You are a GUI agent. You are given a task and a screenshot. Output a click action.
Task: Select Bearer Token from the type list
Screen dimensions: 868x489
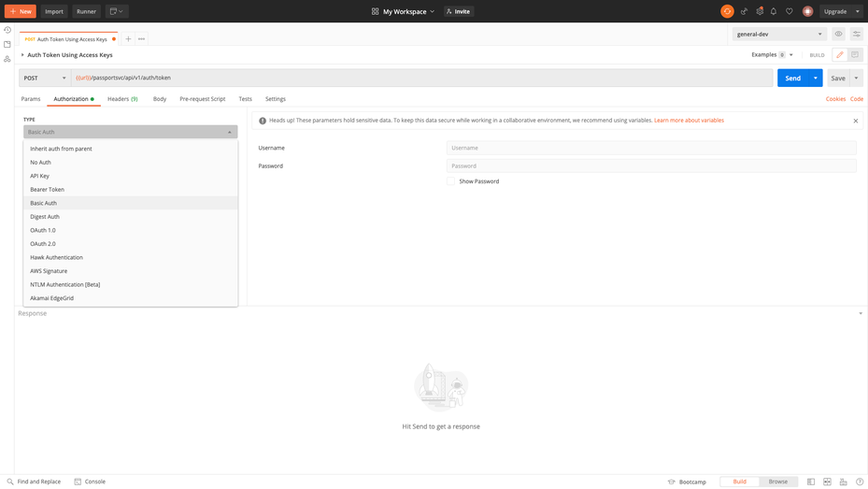coord(47,190)
